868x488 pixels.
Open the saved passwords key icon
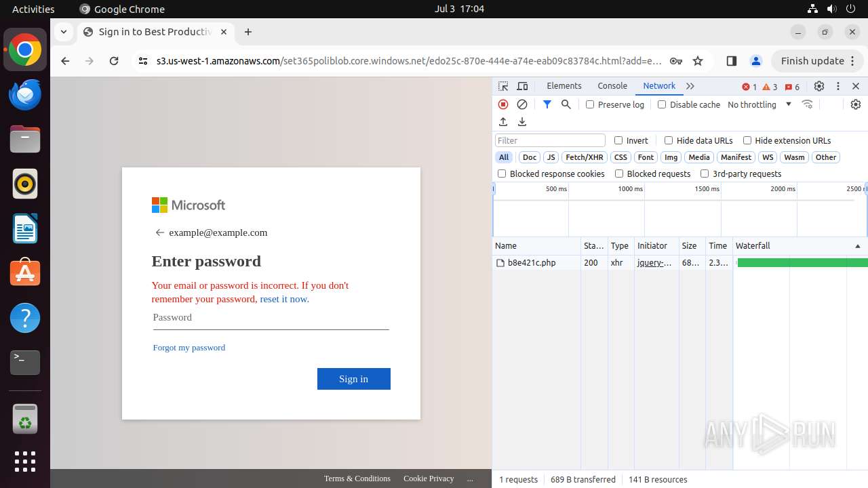[676, 61]
